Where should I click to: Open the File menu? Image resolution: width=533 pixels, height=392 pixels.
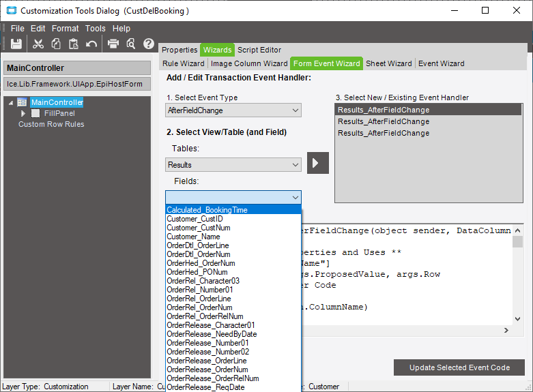point(17,29)
